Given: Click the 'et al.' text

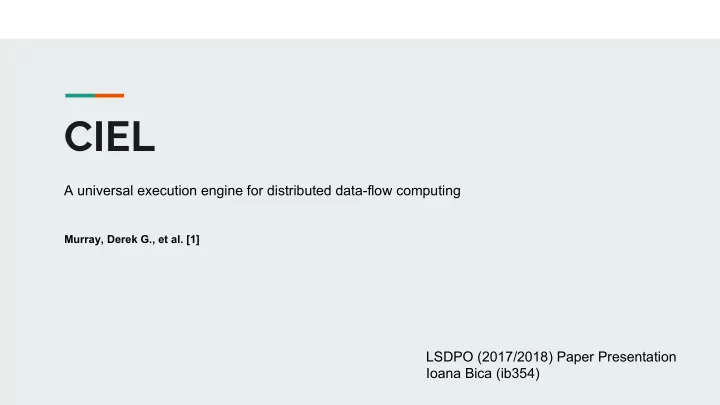Looking at the screenshot, I should [170, 239].
